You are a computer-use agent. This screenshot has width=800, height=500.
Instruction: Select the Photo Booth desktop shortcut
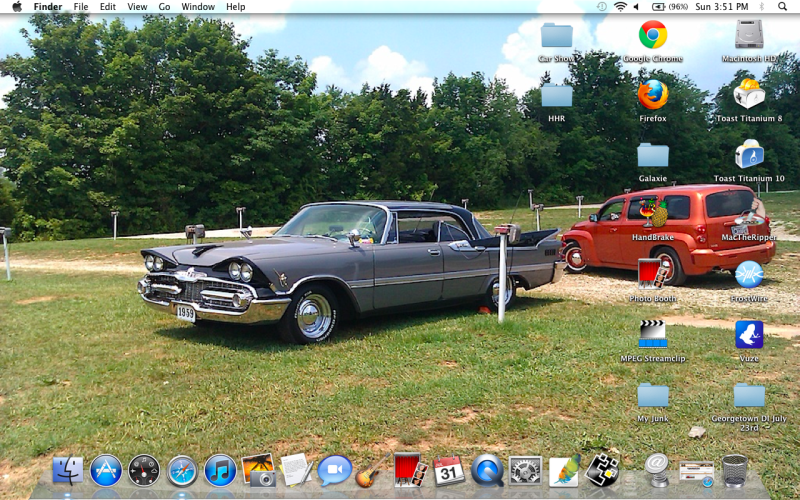click(653, 274)
